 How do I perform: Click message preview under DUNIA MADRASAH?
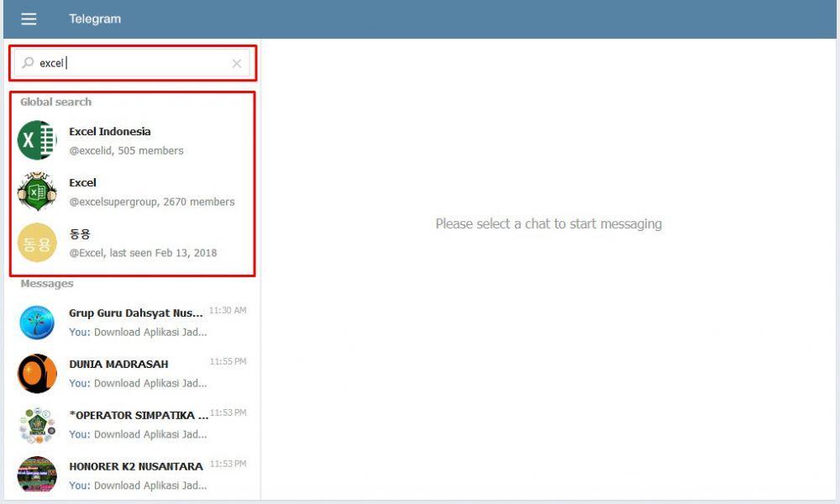point(139,384)
